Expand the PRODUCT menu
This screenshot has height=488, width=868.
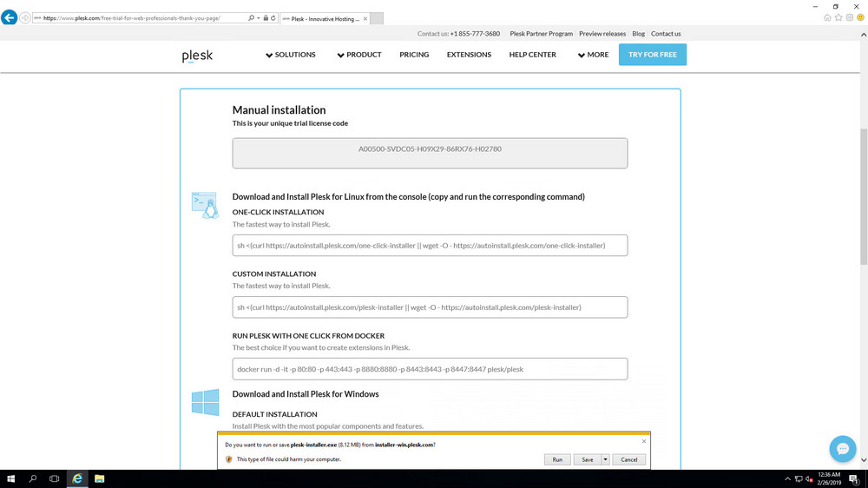[359, 55]
